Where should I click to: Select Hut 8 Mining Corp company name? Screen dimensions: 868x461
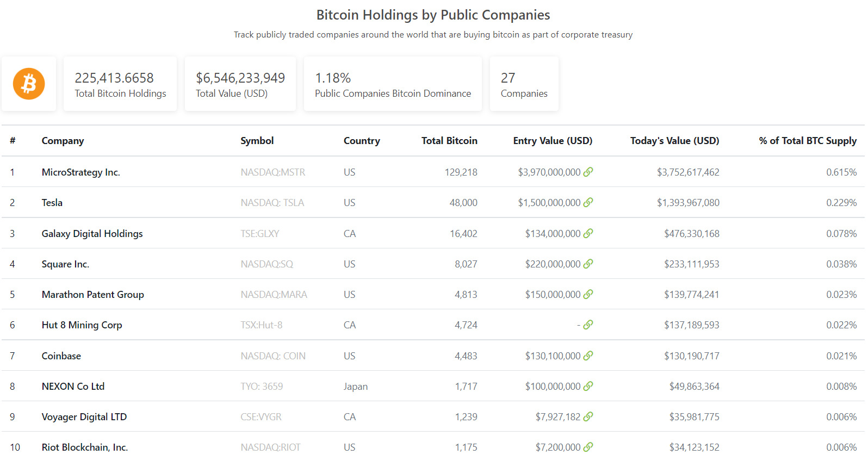coord(82,325)
